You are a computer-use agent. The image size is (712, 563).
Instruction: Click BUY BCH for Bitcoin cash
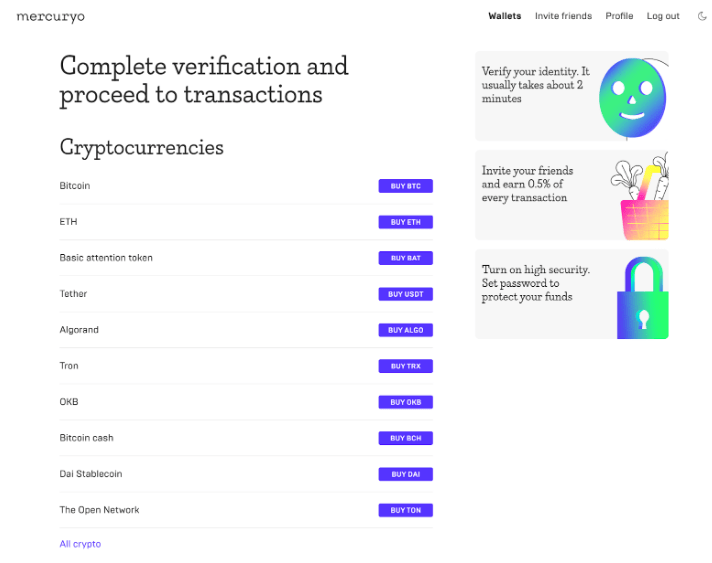point(405,438)
